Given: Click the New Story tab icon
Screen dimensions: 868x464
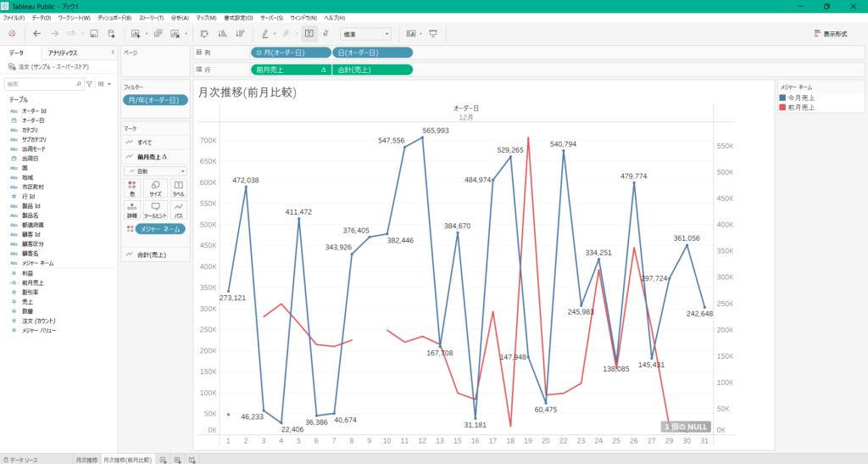Looking at the screenshot, I should tap(192, 460).
